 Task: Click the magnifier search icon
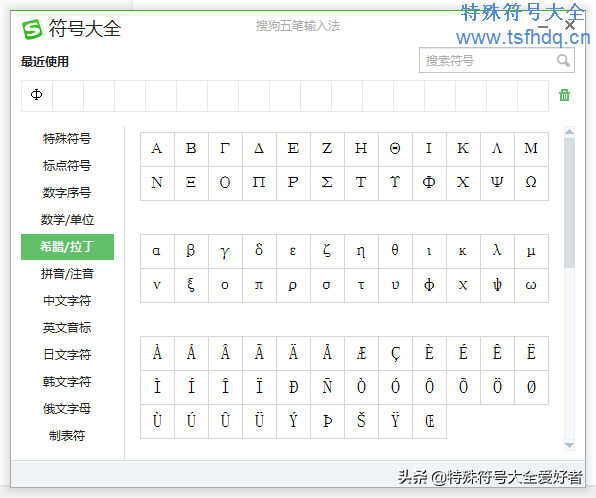click(x=563, y=60)
